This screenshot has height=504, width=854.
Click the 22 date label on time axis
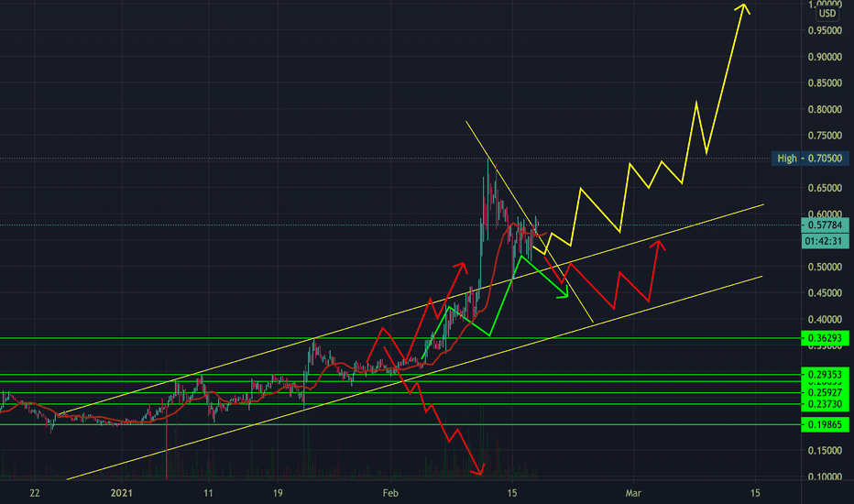point(35,493)
